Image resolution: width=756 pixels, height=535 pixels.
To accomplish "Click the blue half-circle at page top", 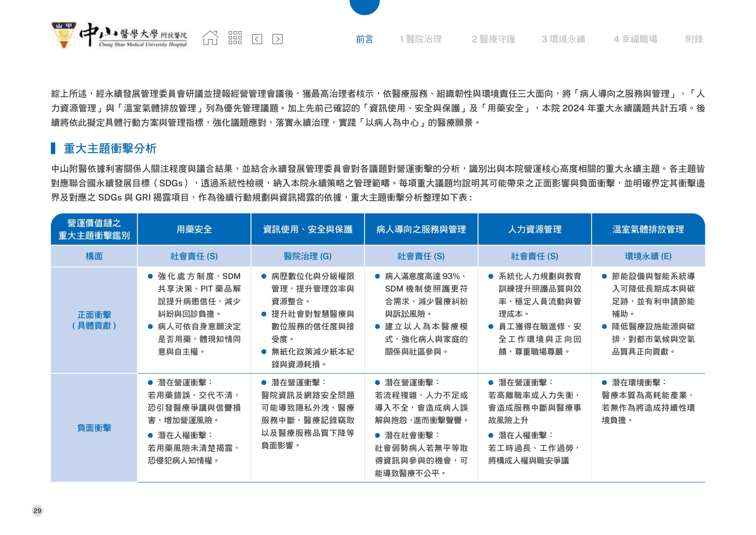I will click(364, 6).
